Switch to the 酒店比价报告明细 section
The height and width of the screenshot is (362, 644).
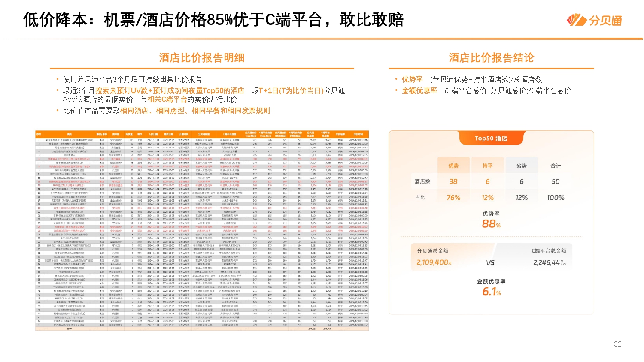tap(202, 57)
